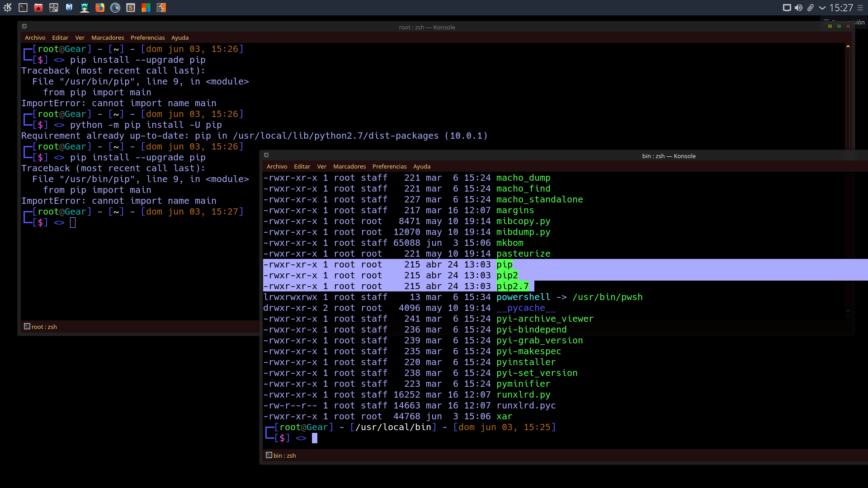Select the bin : zsh session tab
Screen dimensions: 868x488
pos(283,455)
